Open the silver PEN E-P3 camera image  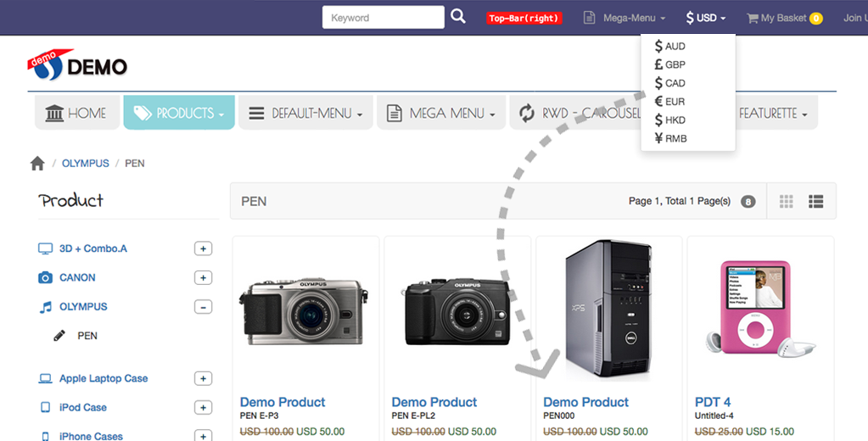click(304, 311)
